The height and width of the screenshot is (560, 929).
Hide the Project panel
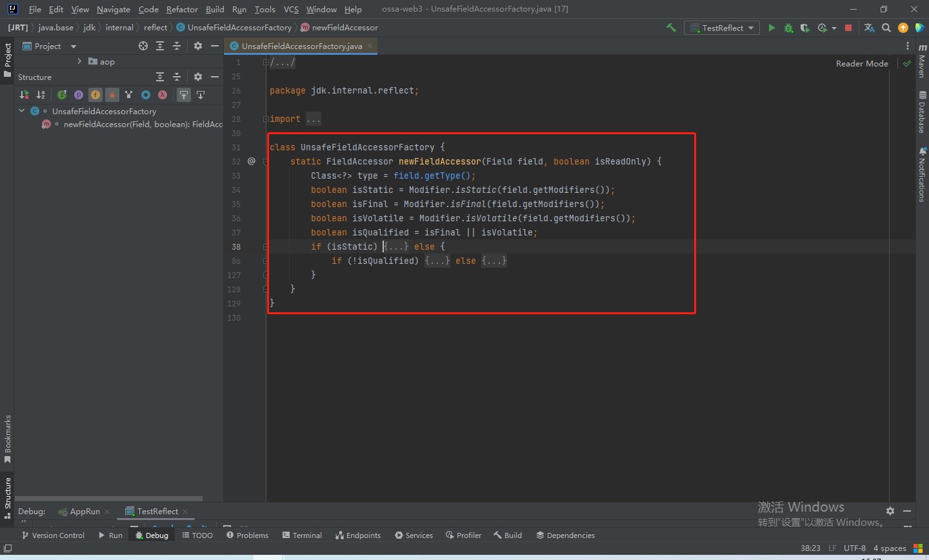coord(215,46)
